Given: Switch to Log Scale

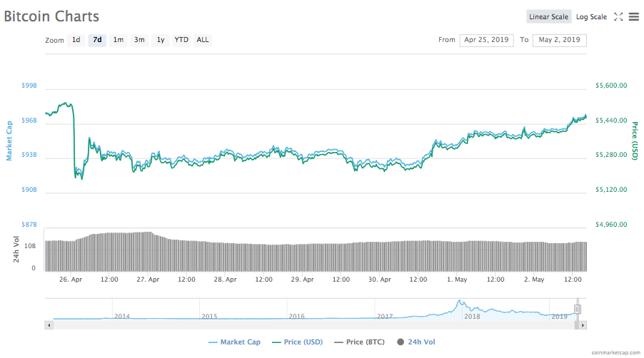Looking at the screenshot, I should point(591,17).
